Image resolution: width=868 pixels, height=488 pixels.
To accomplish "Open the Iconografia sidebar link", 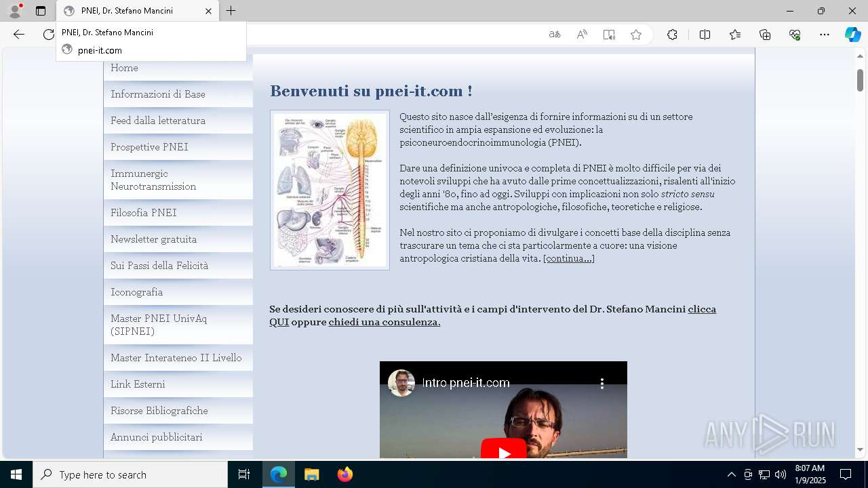I will 178,292.
